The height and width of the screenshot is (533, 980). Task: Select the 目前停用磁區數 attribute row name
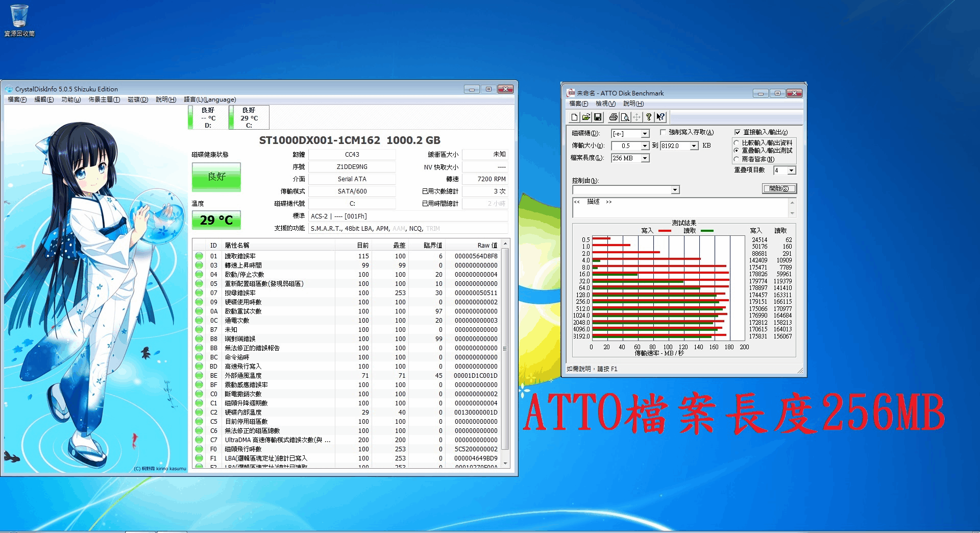246,421
